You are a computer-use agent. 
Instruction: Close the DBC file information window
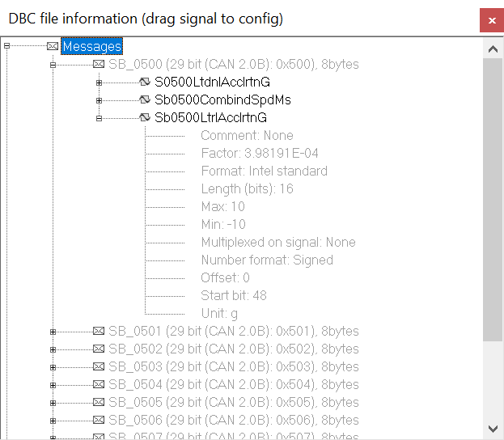coord(492,19)
